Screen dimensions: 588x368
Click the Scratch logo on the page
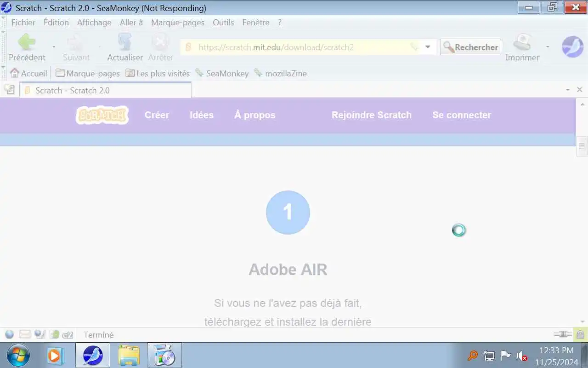[102, 115]
